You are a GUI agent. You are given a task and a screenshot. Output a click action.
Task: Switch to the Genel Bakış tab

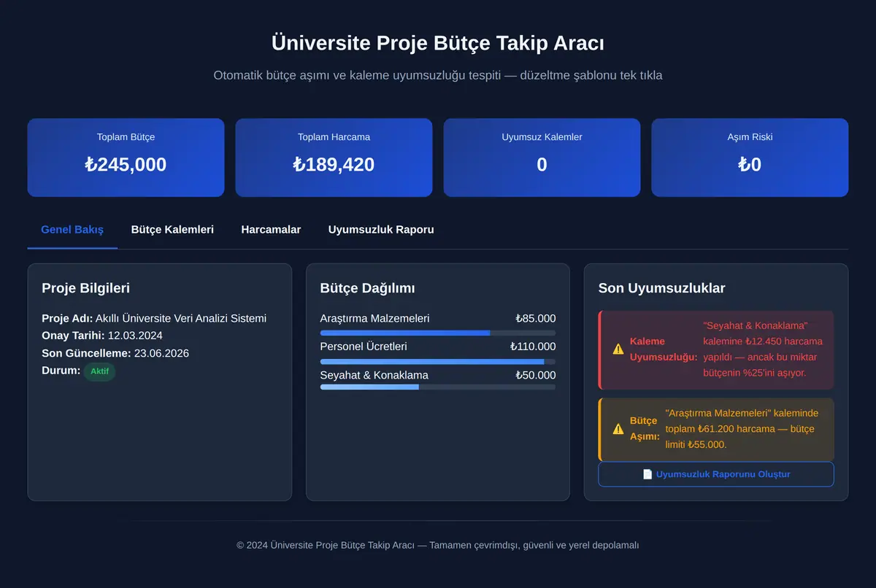pos(72,229)
